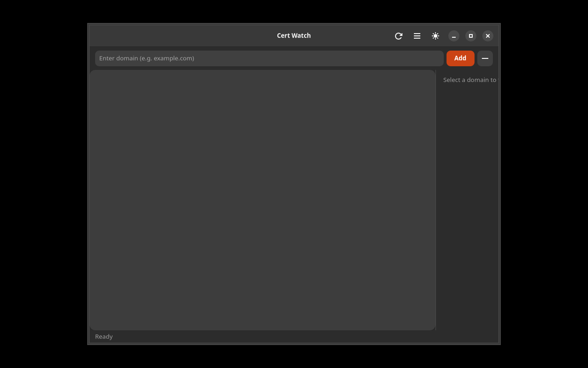The height and width of the screenshot is (368, 588).
Task: Click the Cert Watch window title
Action: click(x=294, y=35)
